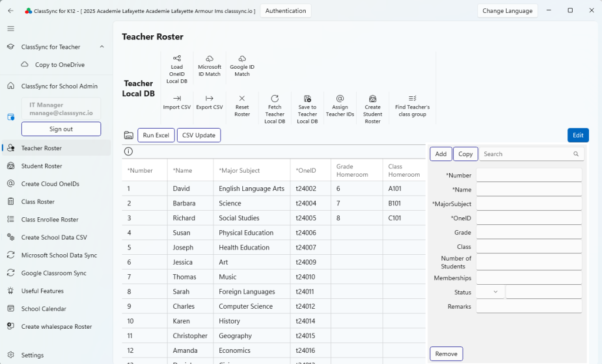
Task: Focus the Memberships input field
Action: pos(529,278)
